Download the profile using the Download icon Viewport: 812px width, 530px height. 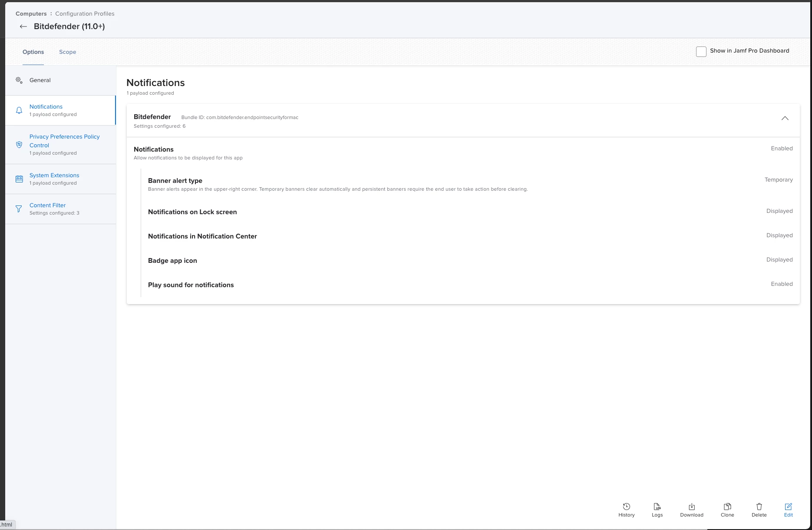(692, 510)
